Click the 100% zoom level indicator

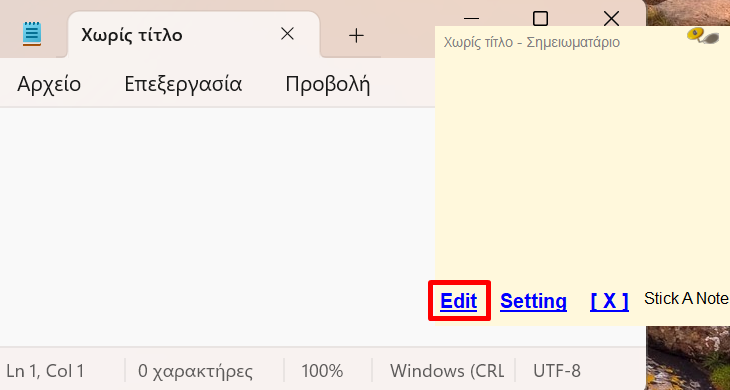pos(322,371)
